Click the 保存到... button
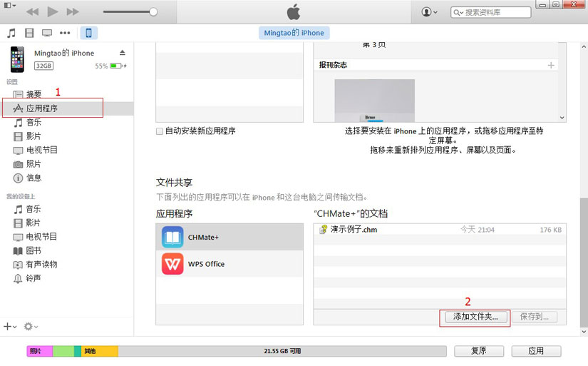Viewport: 588px width, 366px height. (x=535, y=317)
